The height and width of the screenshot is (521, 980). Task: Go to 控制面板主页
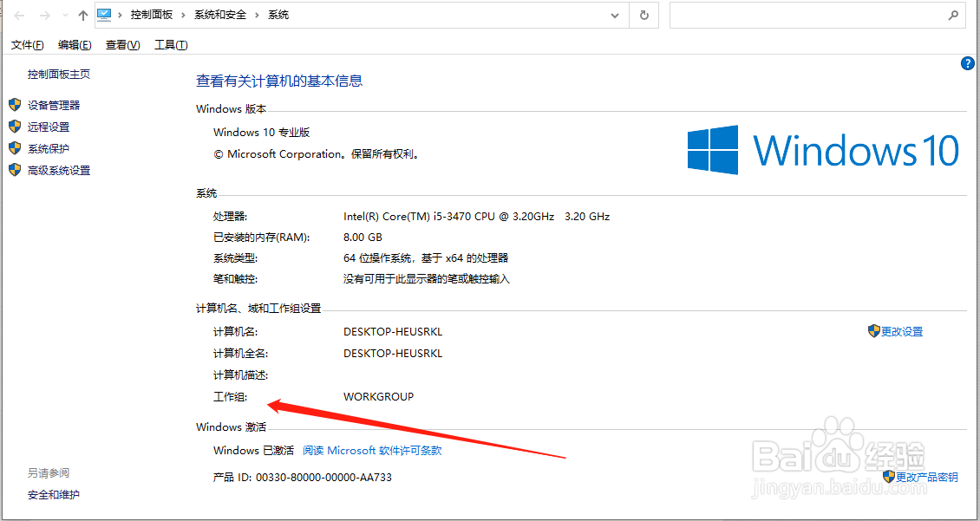tap(59, 75)
